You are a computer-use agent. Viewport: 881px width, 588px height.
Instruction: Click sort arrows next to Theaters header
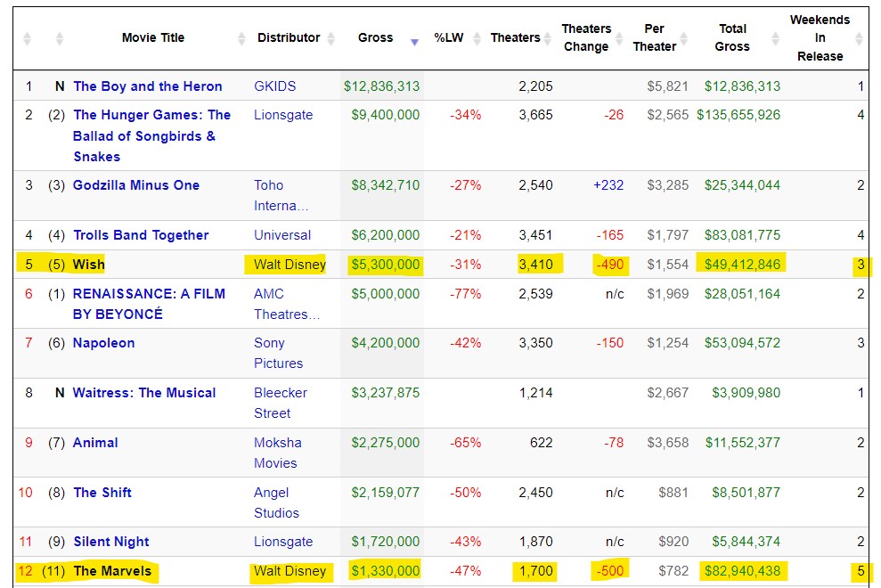(549, 38)
